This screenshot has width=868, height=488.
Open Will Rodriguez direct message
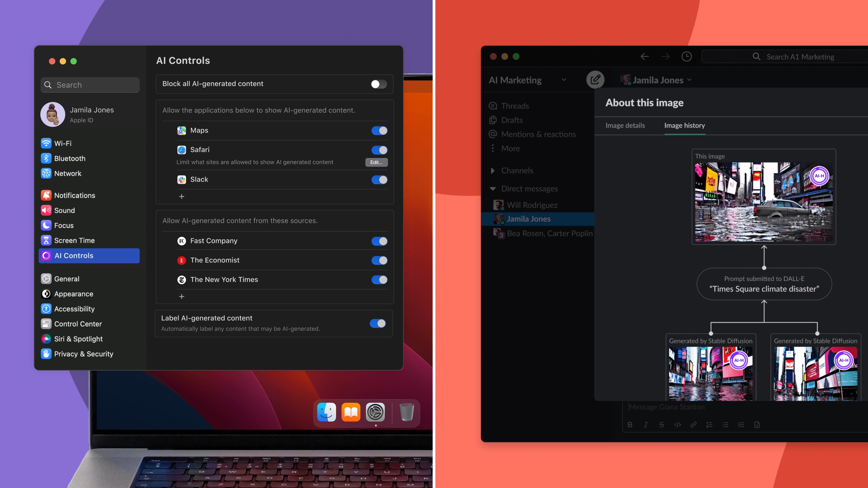[526, 205]
